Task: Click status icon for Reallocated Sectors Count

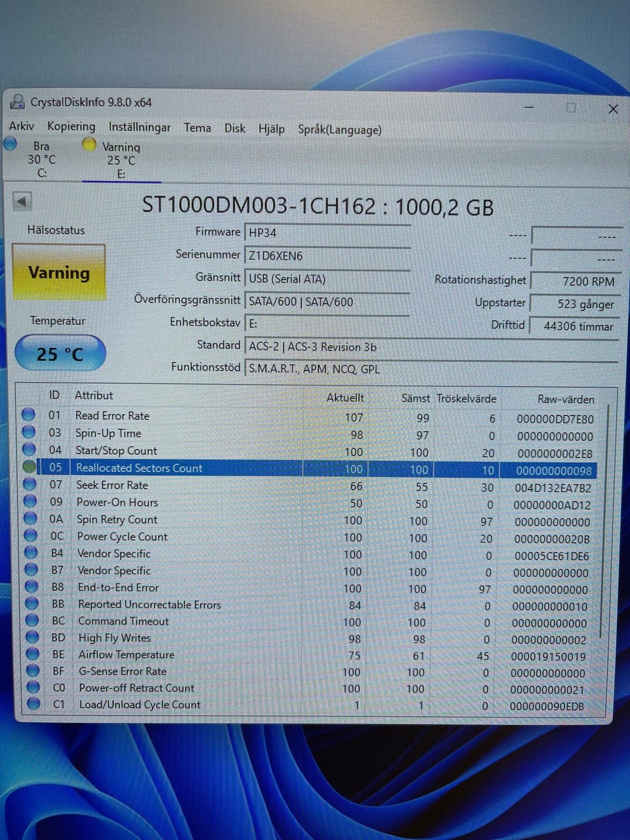Action: pyautogui.click(x=29, y=467)
